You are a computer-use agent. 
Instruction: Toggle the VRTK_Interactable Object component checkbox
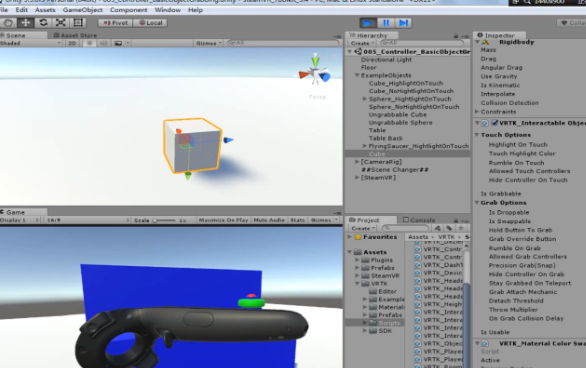point(494,123)
